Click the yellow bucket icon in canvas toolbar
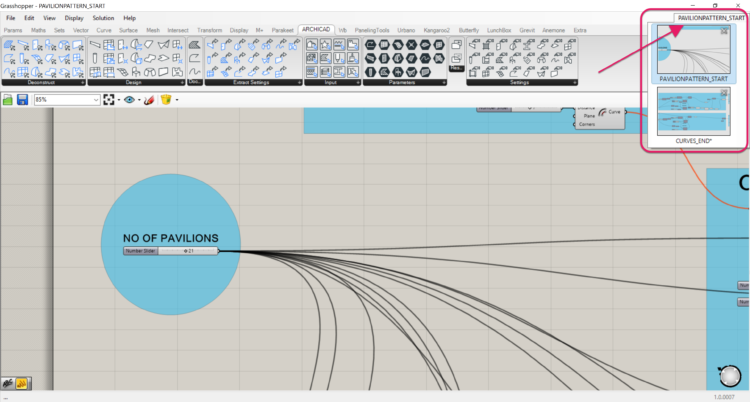The height and width of the screenshot is (402, 750). [x=166, y=100]
